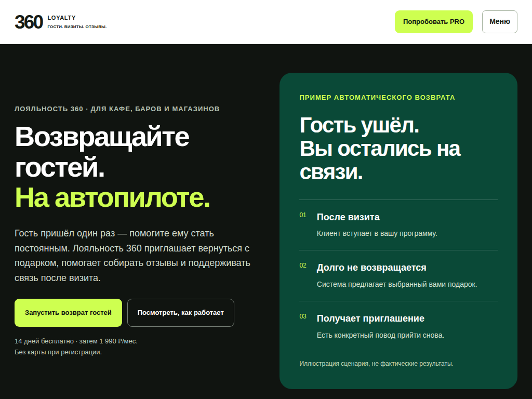Viewport: 532px width, 399px height.
Task: Click the step title После визита
Action: 348,217
